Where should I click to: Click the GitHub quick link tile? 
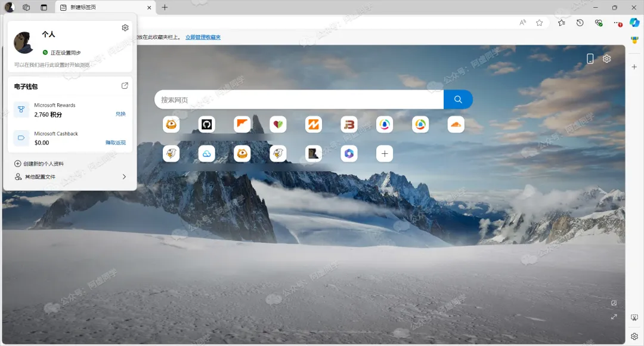(x=206, y=124)
